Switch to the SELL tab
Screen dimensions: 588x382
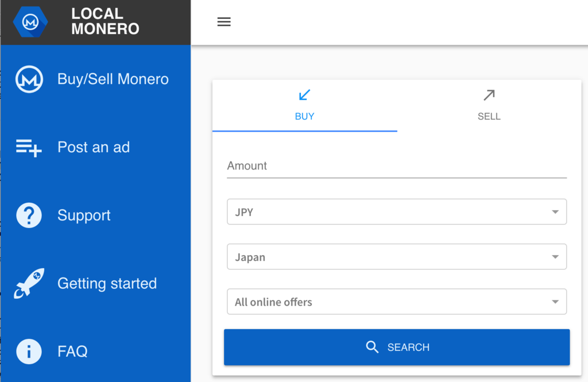[489, 106]
